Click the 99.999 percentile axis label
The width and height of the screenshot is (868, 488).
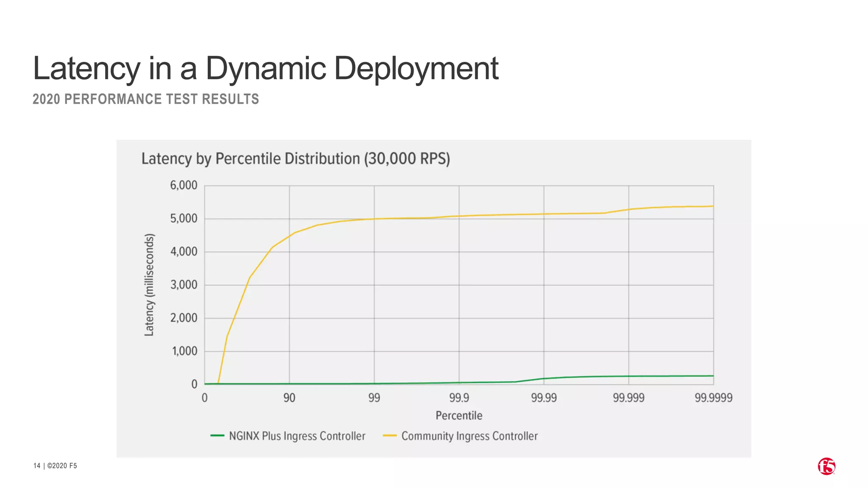[629, 398]
